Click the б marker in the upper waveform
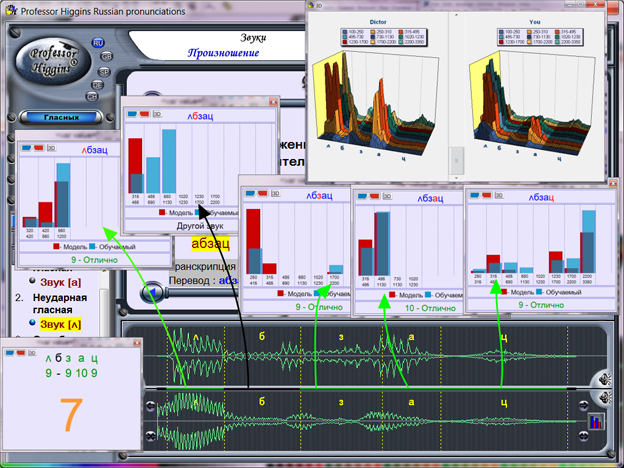This screenshot has width=624, height=468. tap(262, 336)
